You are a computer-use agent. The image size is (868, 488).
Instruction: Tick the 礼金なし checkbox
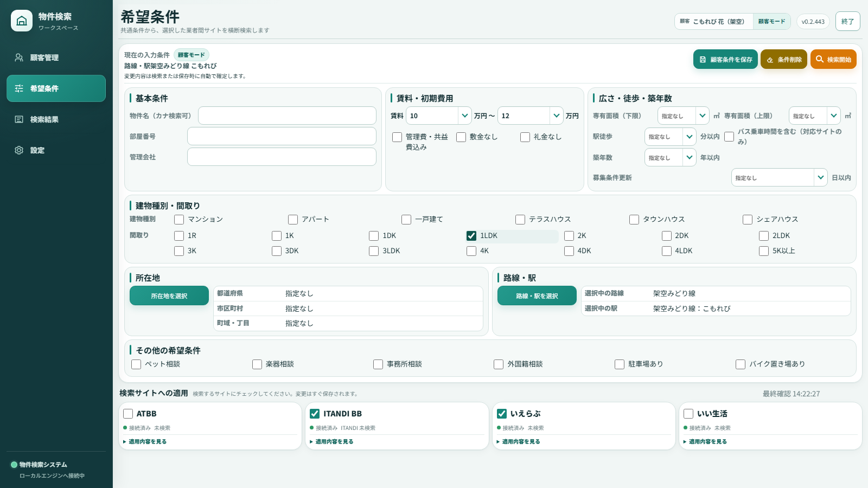click(x=525, y=137)
